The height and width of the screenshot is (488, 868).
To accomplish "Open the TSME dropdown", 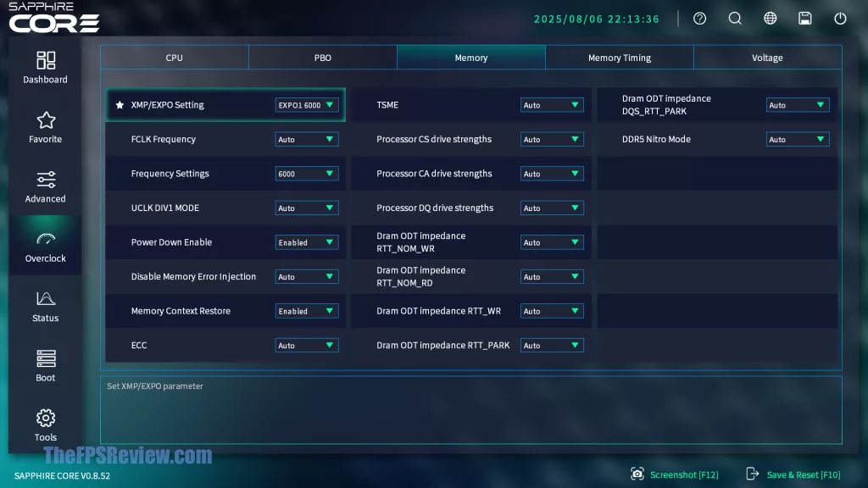I will click(x=552, y=105).
